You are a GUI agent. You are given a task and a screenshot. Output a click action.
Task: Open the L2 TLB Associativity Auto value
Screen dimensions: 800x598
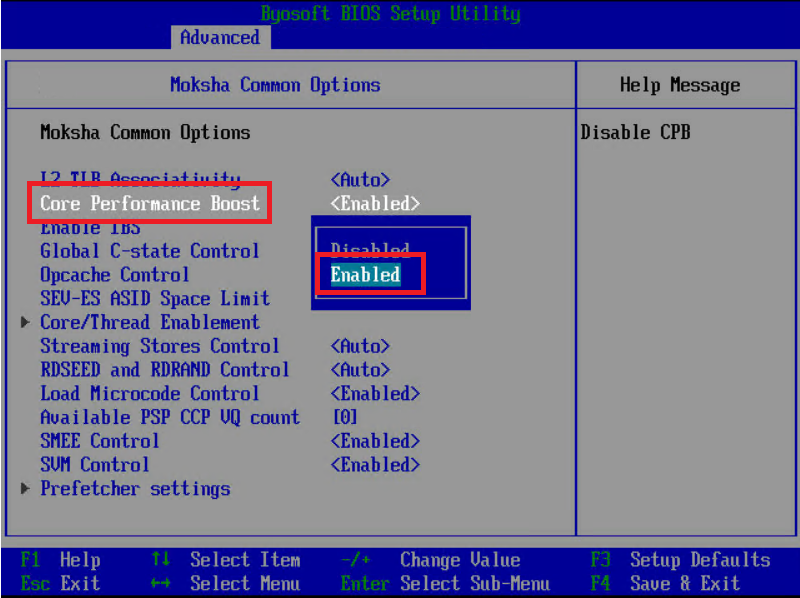point(360,179)
